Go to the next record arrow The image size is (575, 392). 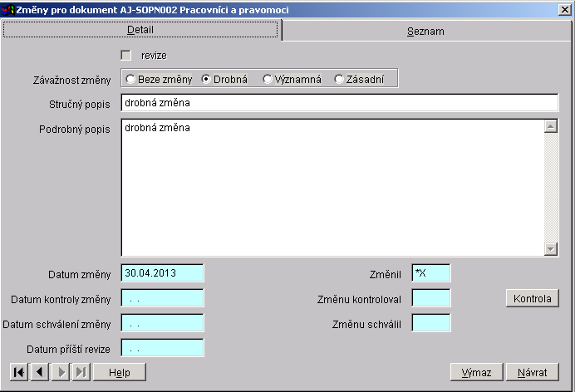[x=61, y=372]
